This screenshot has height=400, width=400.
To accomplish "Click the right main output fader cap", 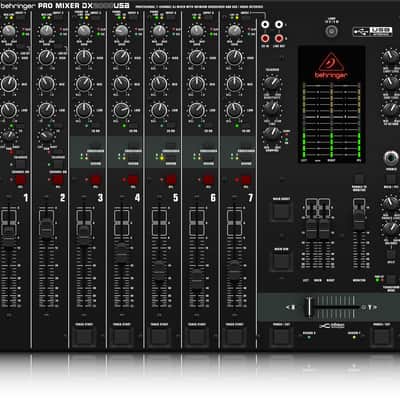I will [x=324, y=230].
